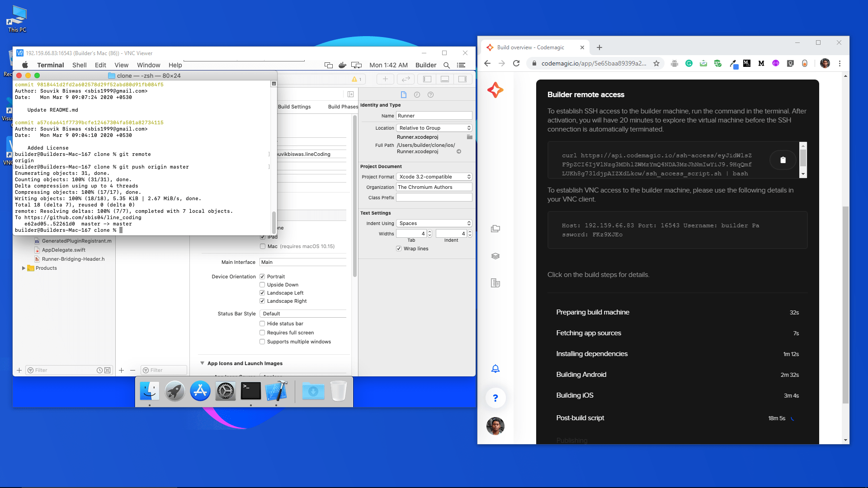The image size is (868, 488).
Task: Open the Codemagic help question mark
Action: 495,398
